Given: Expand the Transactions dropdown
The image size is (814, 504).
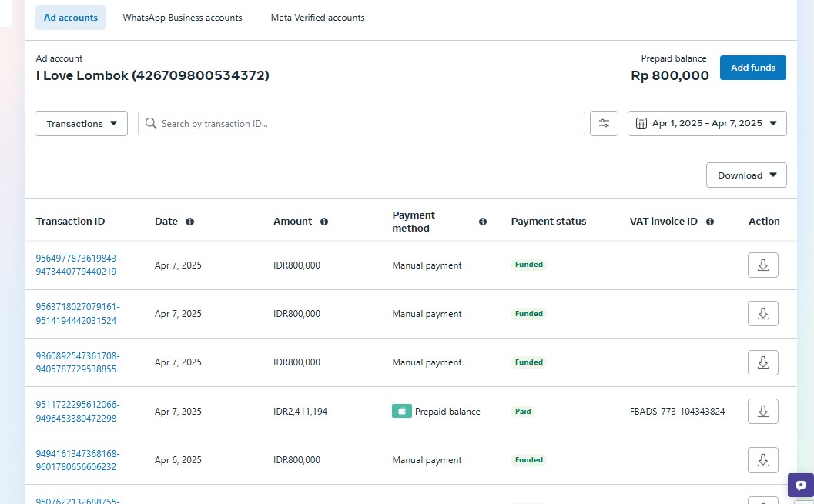Looking at the screenshot, I should pos(81,124).
